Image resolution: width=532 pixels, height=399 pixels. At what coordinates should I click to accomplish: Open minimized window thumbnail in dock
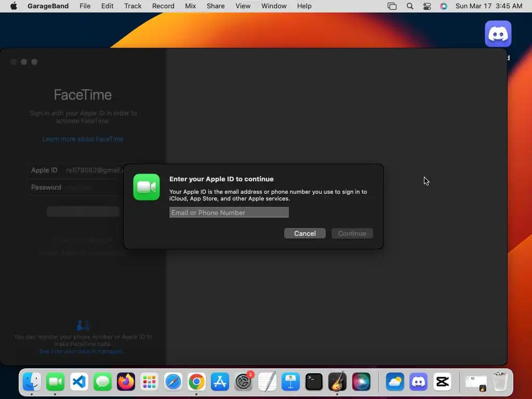click(x=475, y=382)
